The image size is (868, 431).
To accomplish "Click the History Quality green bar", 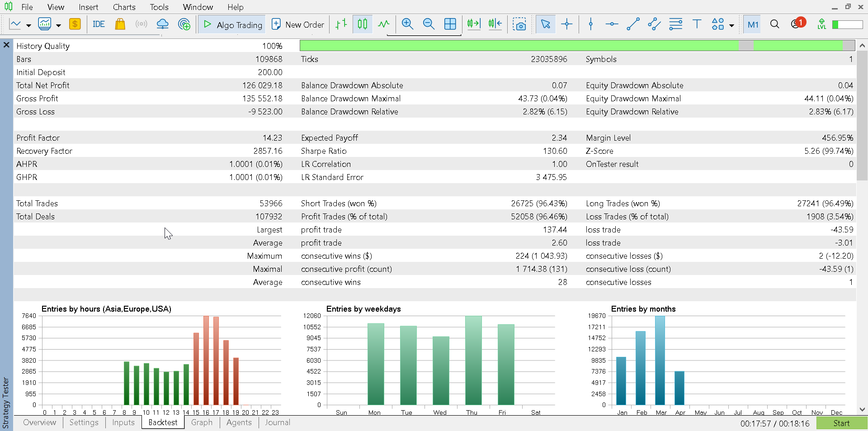I will click(x=577, y=45).
